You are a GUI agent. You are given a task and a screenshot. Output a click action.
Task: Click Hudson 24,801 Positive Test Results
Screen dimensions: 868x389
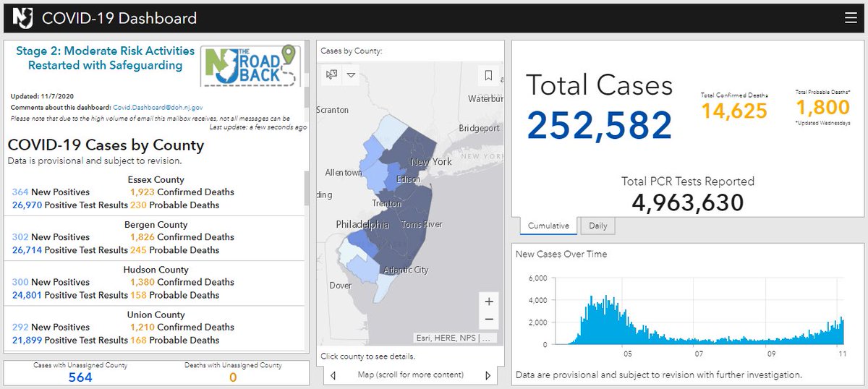pyautogui.click(x=70, y=295)
